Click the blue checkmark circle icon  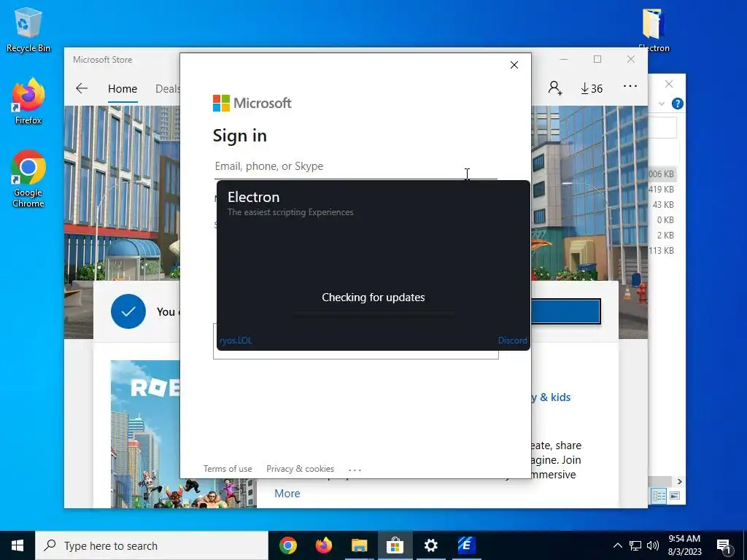(x=128, y=311)
